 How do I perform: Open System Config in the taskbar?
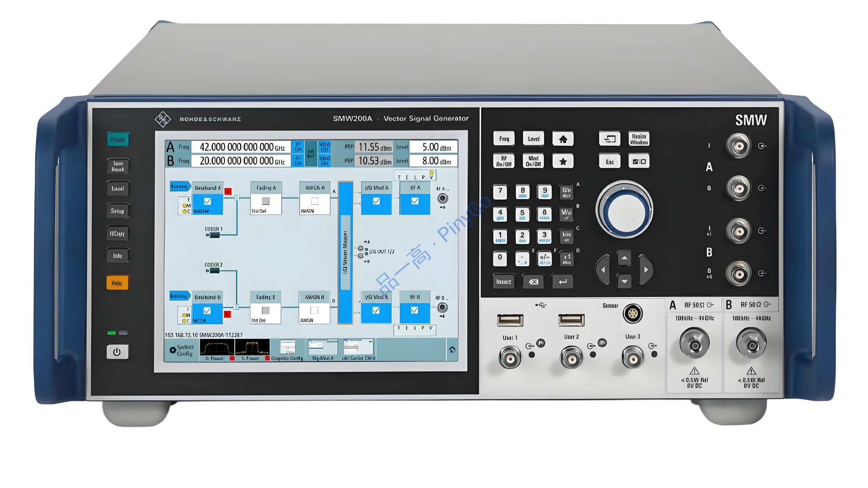[182, 350]
